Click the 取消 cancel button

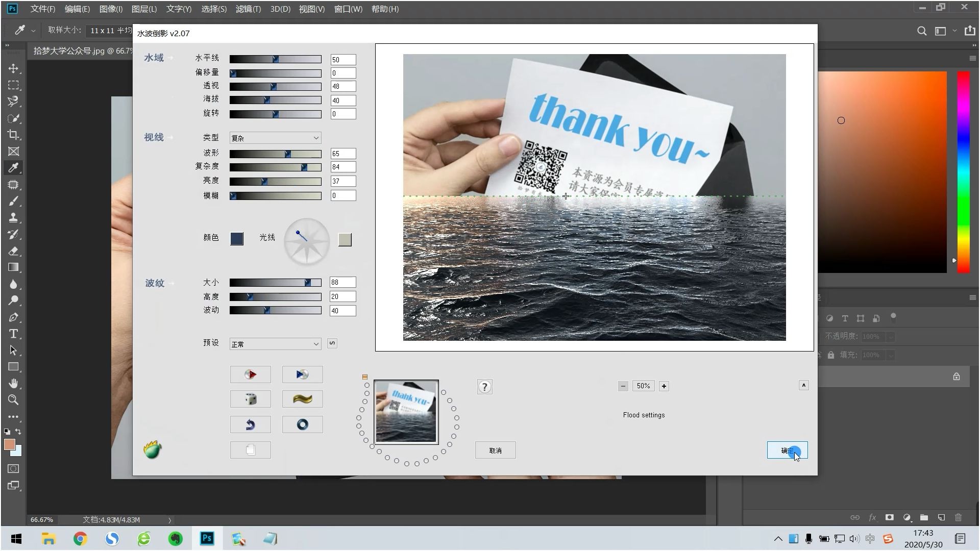(x=495, y=450)
